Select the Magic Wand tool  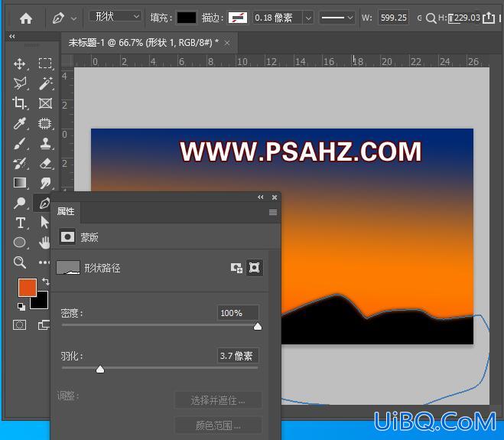pos(46,83)
